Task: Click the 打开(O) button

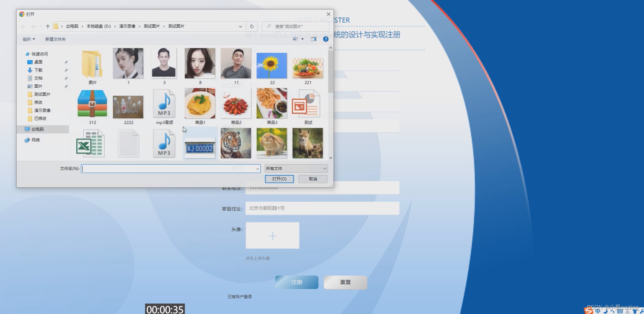Action: tap(279, 179)
